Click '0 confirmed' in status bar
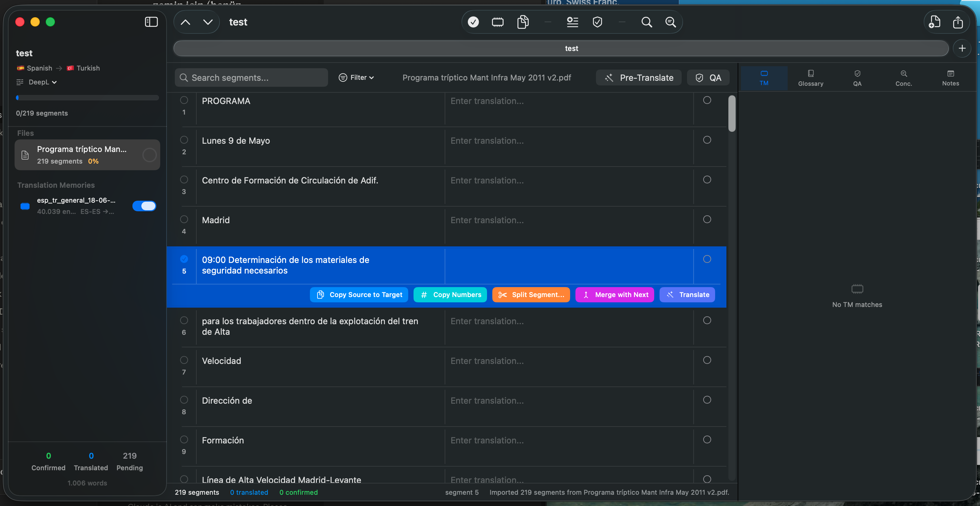980x506 pixels. click(x=298, y=492)
